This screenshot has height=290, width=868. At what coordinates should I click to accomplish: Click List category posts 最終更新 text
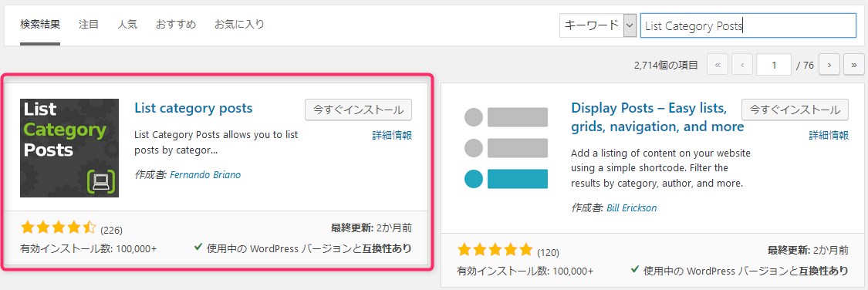point(371,228)
